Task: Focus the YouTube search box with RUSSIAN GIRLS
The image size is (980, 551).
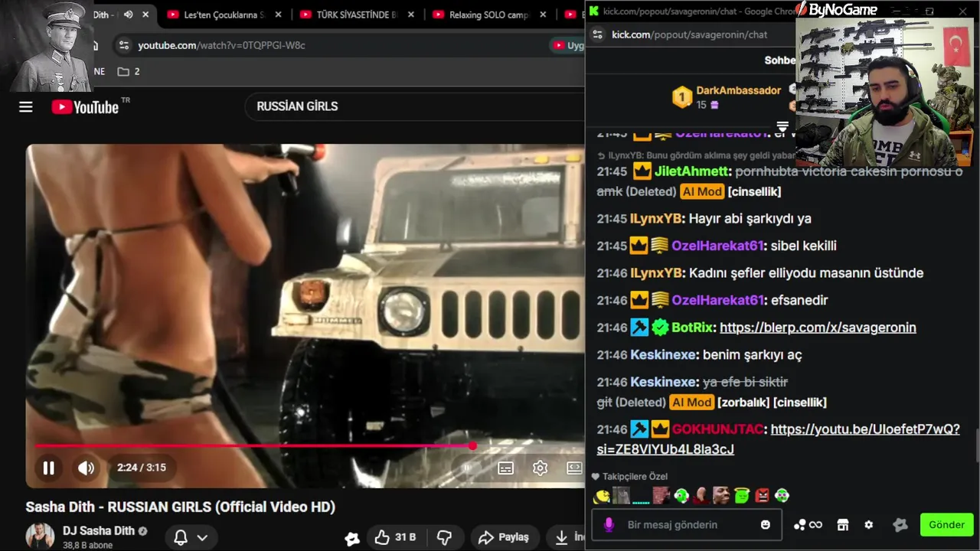Action: coord(413,106)
